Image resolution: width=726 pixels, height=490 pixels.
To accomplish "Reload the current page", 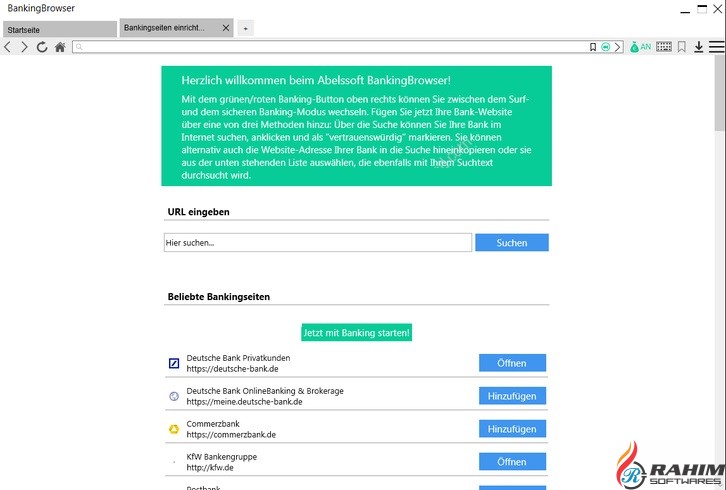I will point(42,47).
